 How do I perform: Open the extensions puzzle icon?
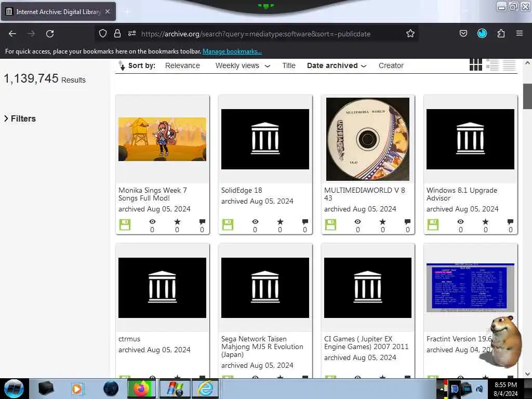pos(501,33)
